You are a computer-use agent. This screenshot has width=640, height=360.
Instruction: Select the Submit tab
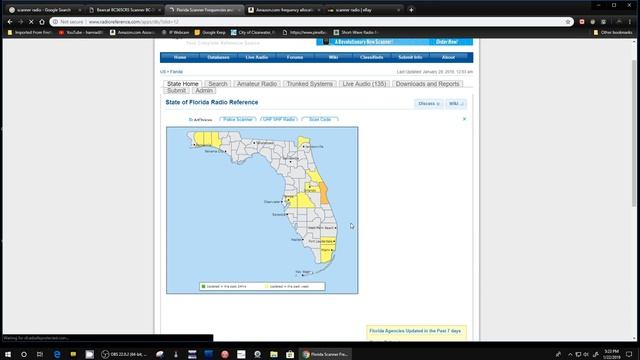176,91
